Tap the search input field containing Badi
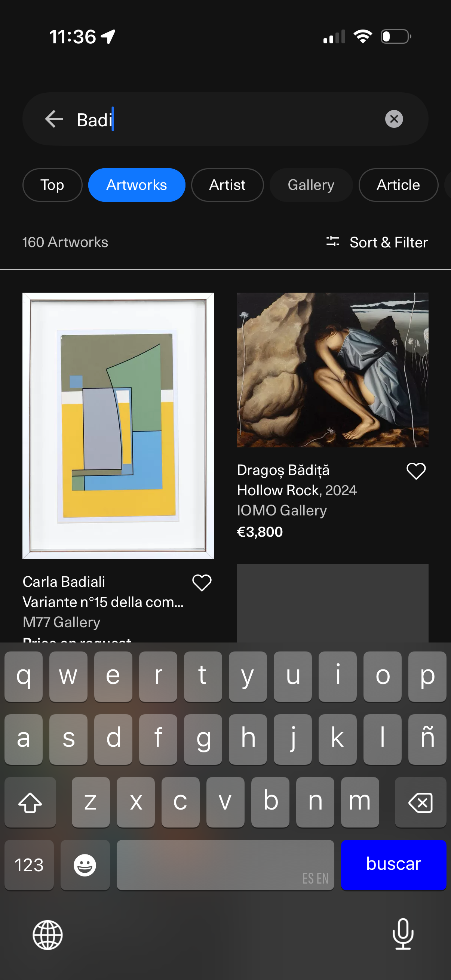The height and width of the screenshot is (980, 451). coord(228,120)
